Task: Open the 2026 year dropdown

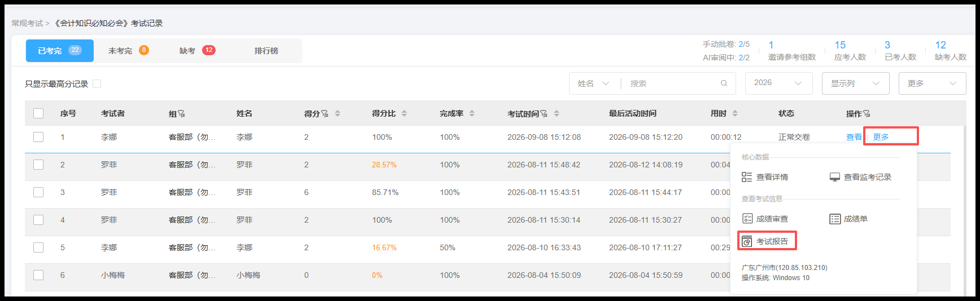Action: 778,83
